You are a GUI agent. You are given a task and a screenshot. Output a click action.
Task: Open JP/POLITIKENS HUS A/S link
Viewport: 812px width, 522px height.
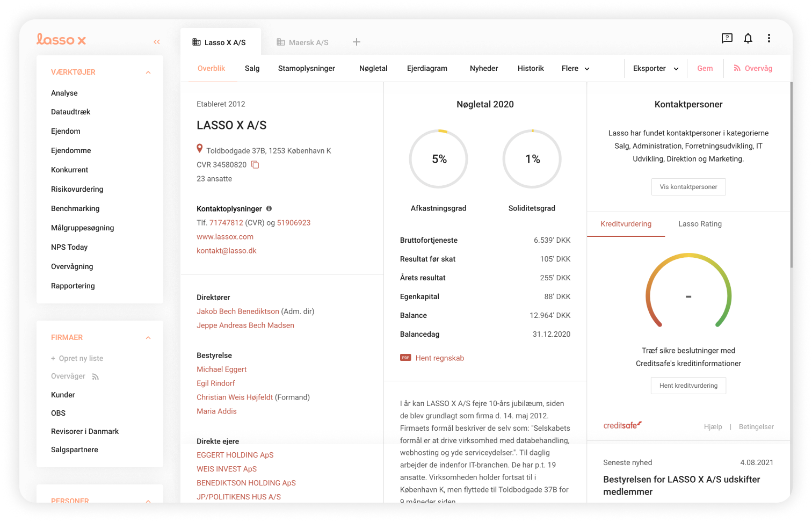239,497
